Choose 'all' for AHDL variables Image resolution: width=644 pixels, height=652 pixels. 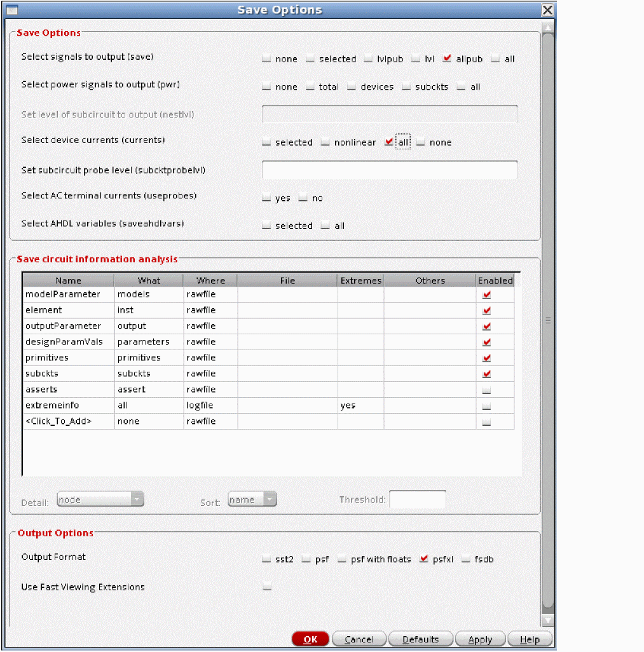tap(325, 226)
